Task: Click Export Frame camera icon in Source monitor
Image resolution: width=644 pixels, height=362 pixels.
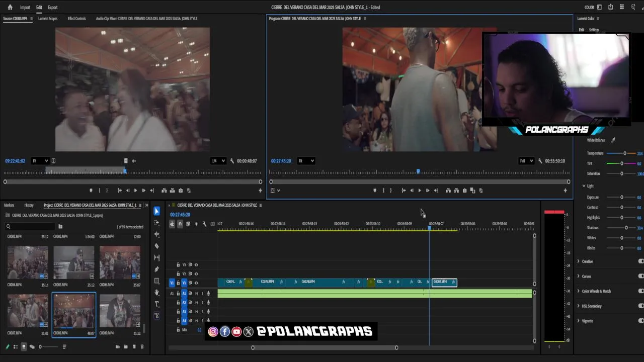Action: click(x=181, y=191)
